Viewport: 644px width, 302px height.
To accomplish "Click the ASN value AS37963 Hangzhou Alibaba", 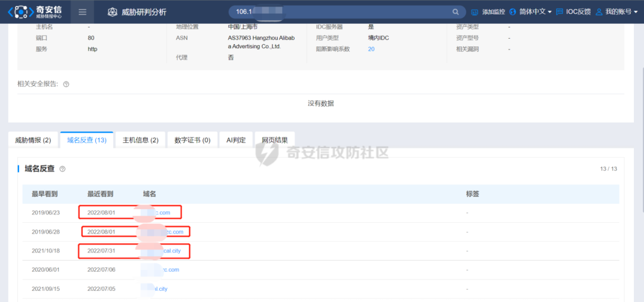I will tap(261, 42).
